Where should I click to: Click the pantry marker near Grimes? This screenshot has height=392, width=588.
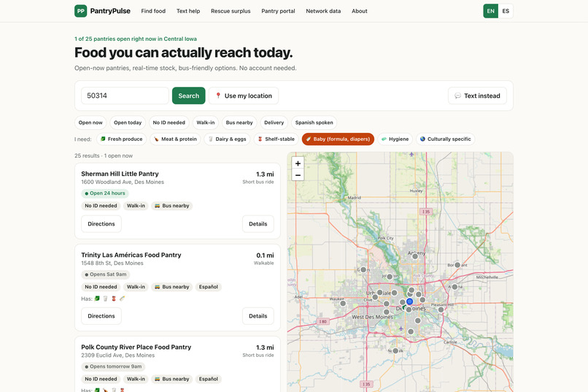[363, 269]
